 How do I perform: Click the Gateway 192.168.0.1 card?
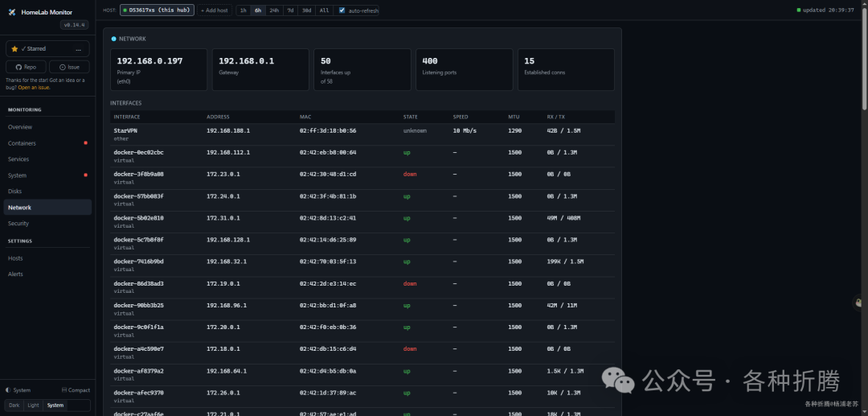[x=260, y=69]
